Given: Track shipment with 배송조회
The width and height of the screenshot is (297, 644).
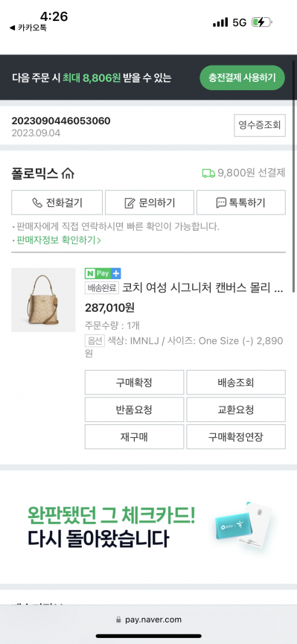Looking at the screenshot, I should click(236, 383).
